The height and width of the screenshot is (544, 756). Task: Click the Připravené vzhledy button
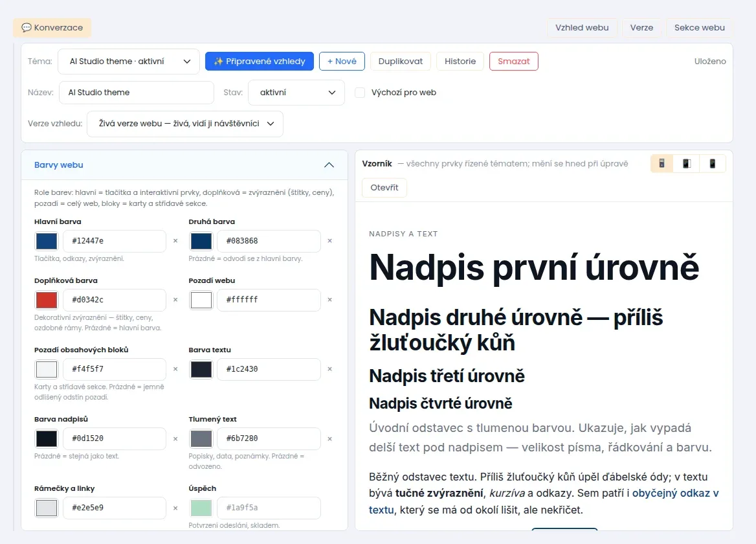(260, 62)
